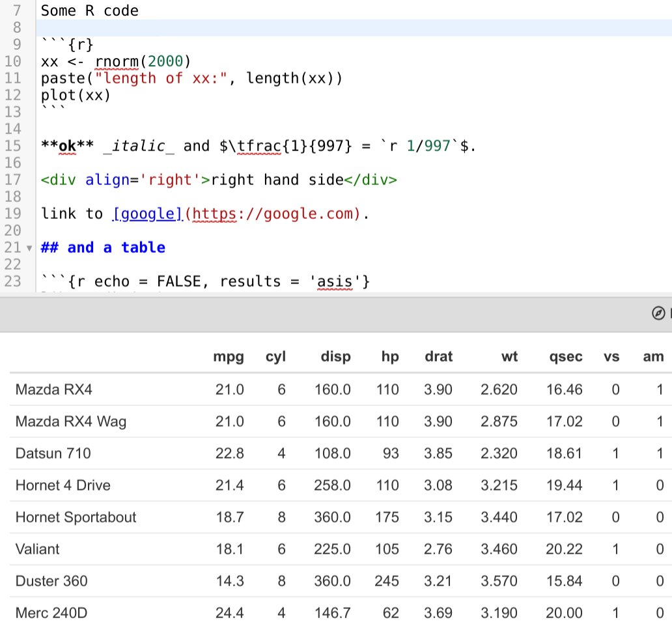Viewport: 672px width, 624px height.
Task: Click the vs column header
Action: 611,356
